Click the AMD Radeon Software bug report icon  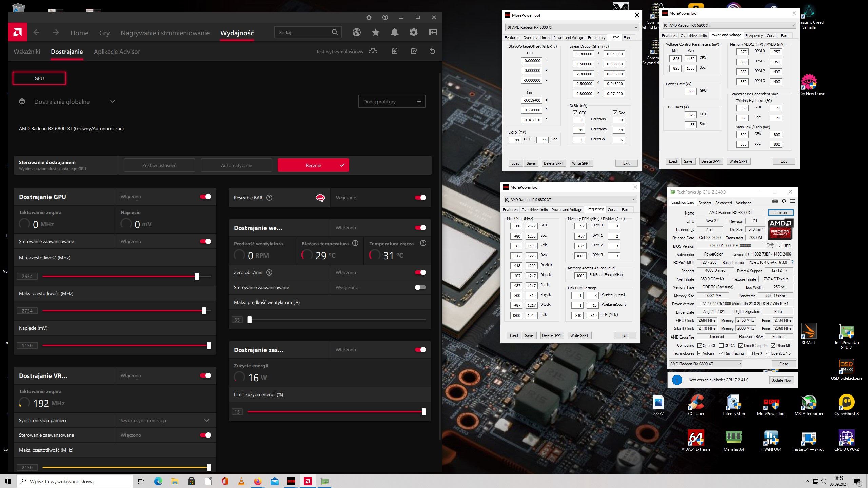point(369,17)
